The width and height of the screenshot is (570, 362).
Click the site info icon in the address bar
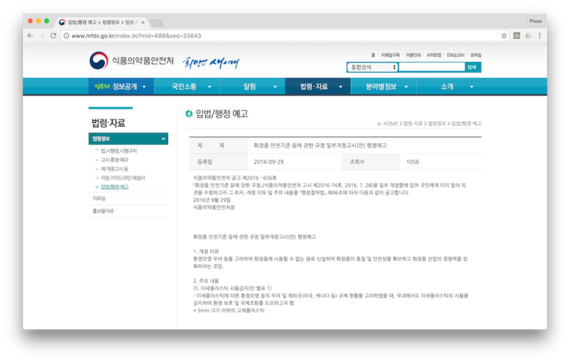(x=66, y=36)
